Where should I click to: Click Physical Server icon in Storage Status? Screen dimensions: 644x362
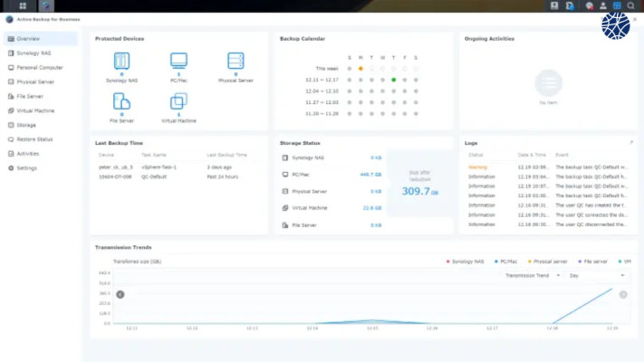coord(285,191)
